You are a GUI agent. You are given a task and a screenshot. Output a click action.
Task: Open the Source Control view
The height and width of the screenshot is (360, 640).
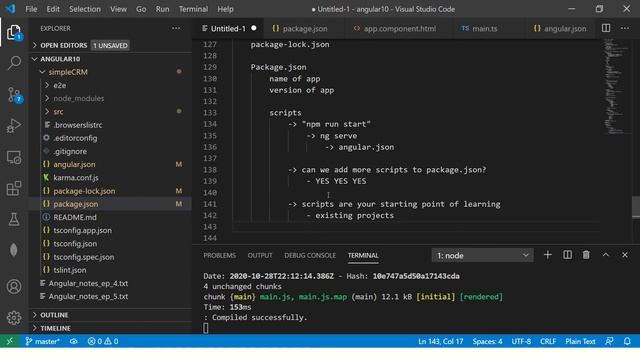point(14,95)
